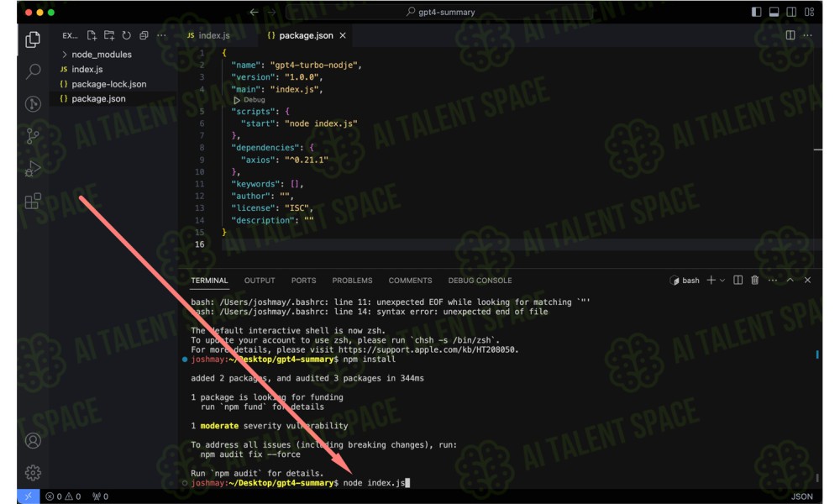Switch to the COMMENTS tab
Screen dimensions: 840x504
[x=411, y=281]
